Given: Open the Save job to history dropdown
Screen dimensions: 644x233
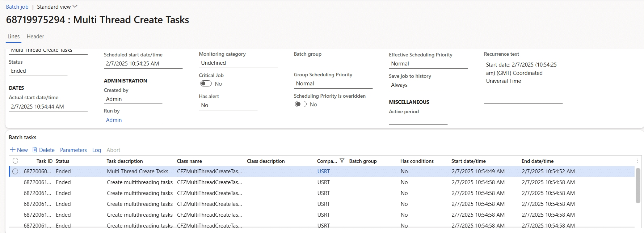Looking at the screenshot, I should click(418, 85).
